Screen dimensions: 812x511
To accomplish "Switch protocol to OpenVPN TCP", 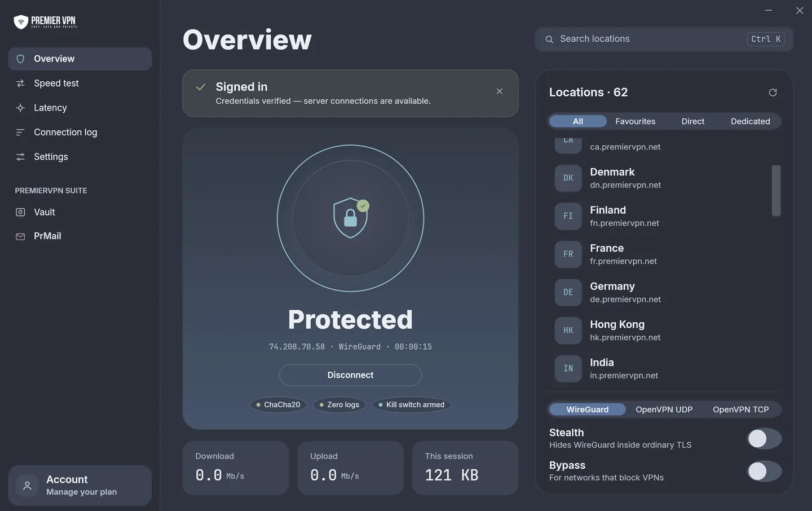I will (x=741, y=409).
